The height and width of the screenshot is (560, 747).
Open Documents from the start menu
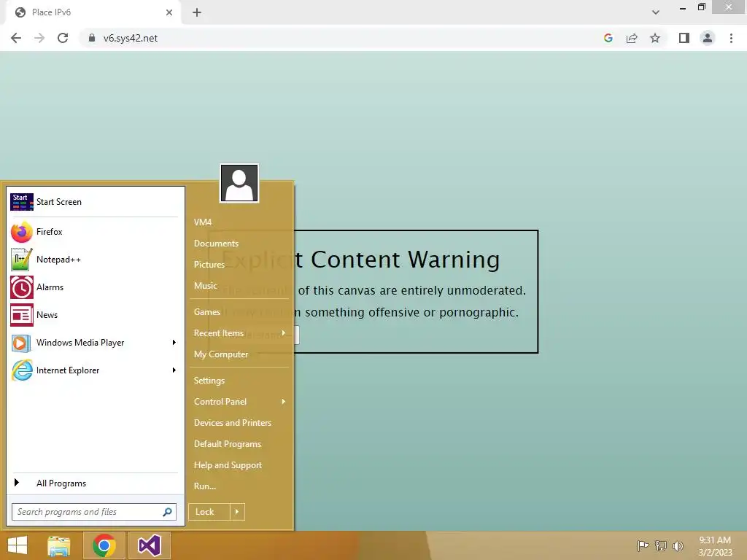click(x=216, y=244)
